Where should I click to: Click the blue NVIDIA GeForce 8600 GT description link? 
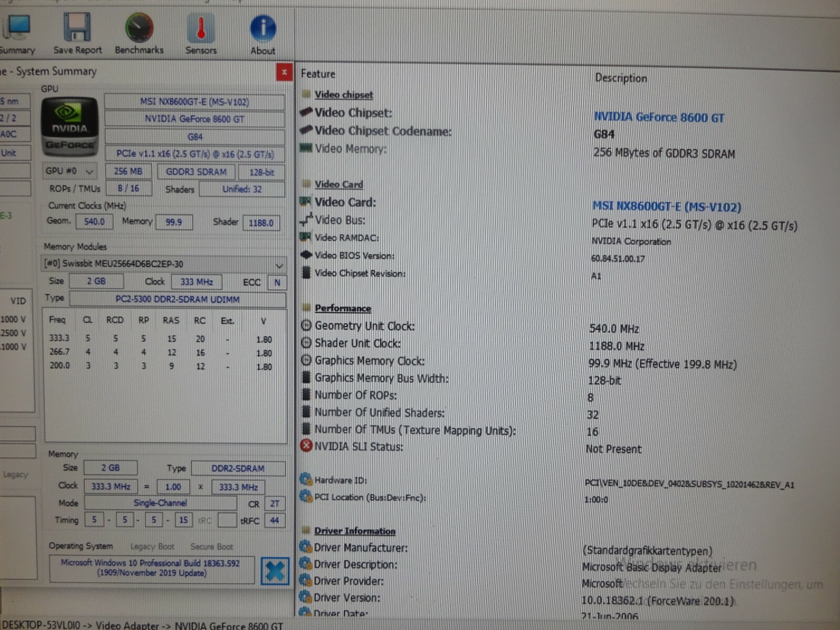[659, 117]
